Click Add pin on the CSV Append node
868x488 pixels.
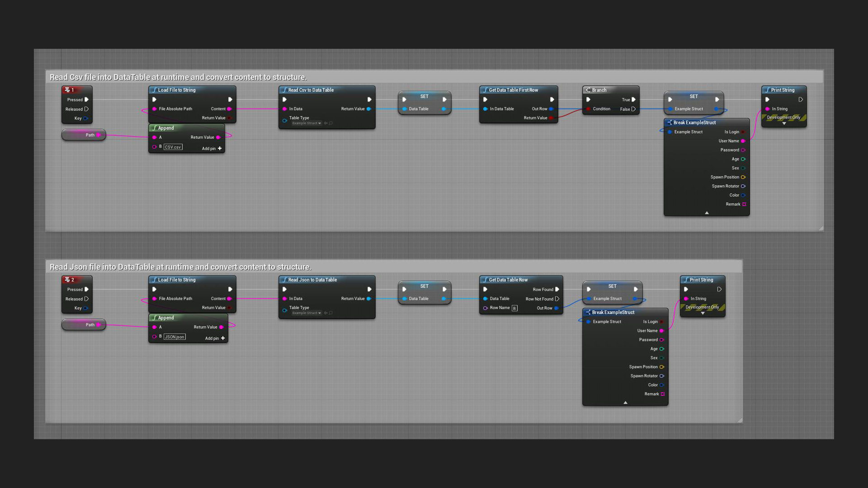tap(212, 148)
